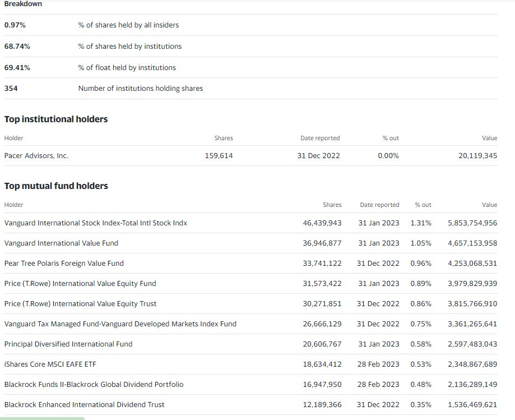The width and height of the screenshot is (515, 420).
Task: Click the 0.48% out value
Action: point(421,385)
